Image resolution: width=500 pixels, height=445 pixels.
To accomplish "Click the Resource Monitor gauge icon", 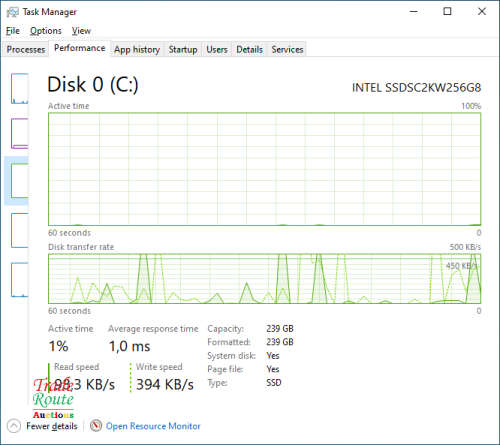I will pyautogui.click(x=96, y=425).
